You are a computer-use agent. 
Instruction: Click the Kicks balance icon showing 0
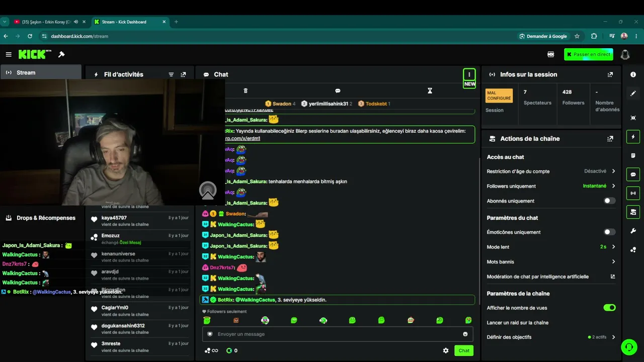pyautogui.click(x=231, y=350)
